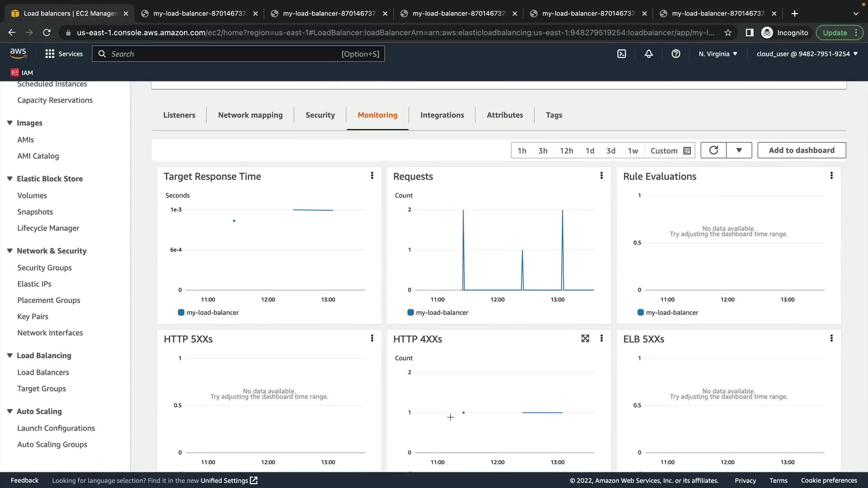
Task: Open Target Groups in sidebar
Action: coord(42,389)
